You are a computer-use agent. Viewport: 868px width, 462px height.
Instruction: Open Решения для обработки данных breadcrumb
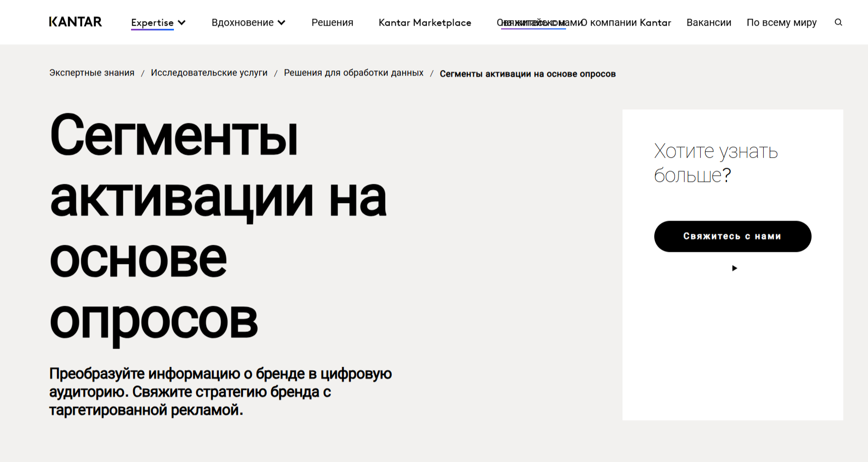click(353, 73)
